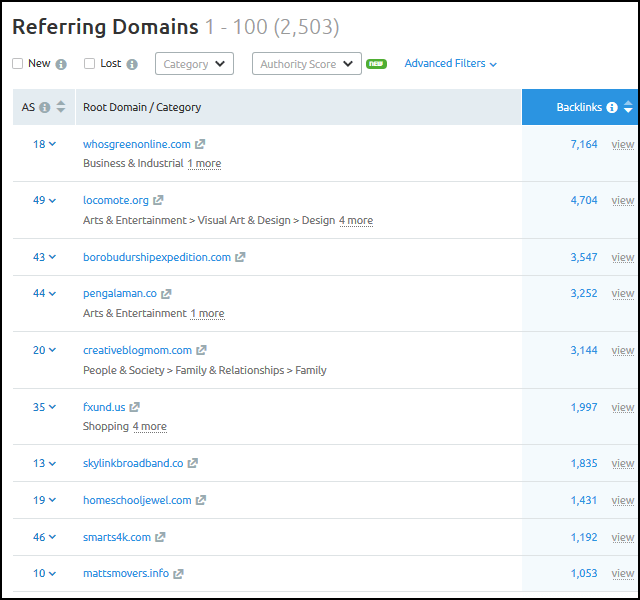Expand AS score 19 for homeschooljewel.com
Image resolution: width=640 pixels, height=600 pixels.
[44, 500]
